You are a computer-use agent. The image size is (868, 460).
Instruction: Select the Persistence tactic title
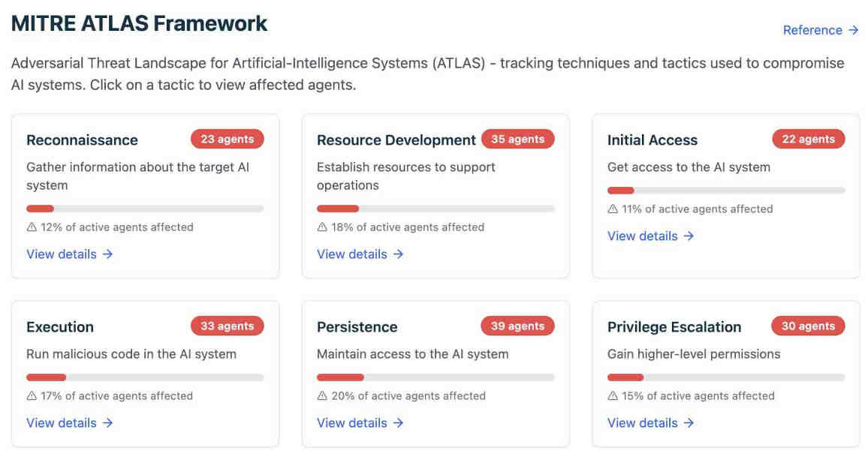(357, 327)
